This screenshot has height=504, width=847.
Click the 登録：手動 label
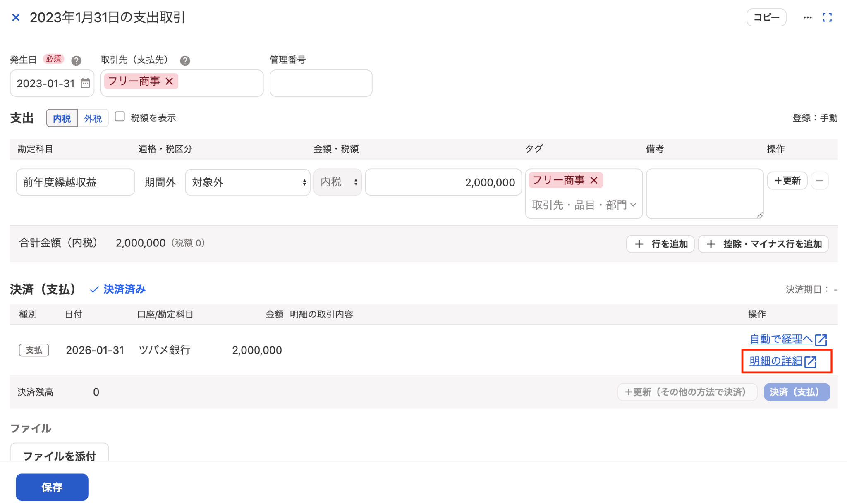(815, 118)
